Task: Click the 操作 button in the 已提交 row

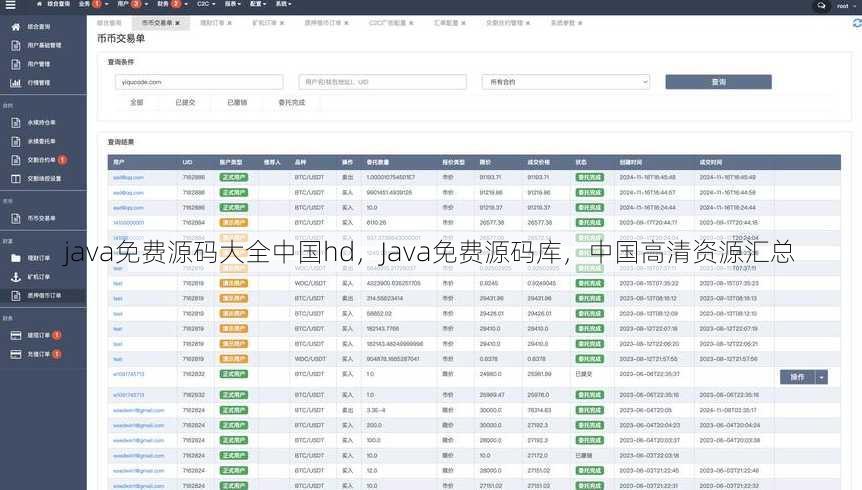Action: click(797, 377)
